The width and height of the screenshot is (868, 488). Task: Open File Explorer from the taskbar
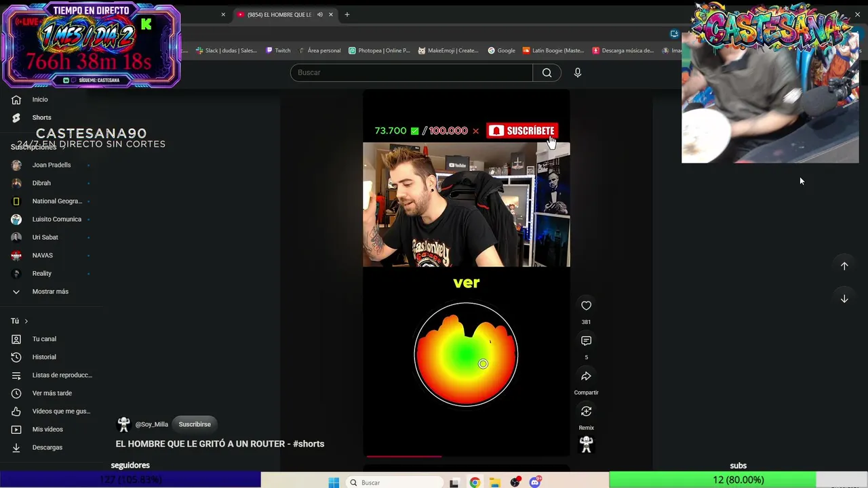tap(495, 483)
